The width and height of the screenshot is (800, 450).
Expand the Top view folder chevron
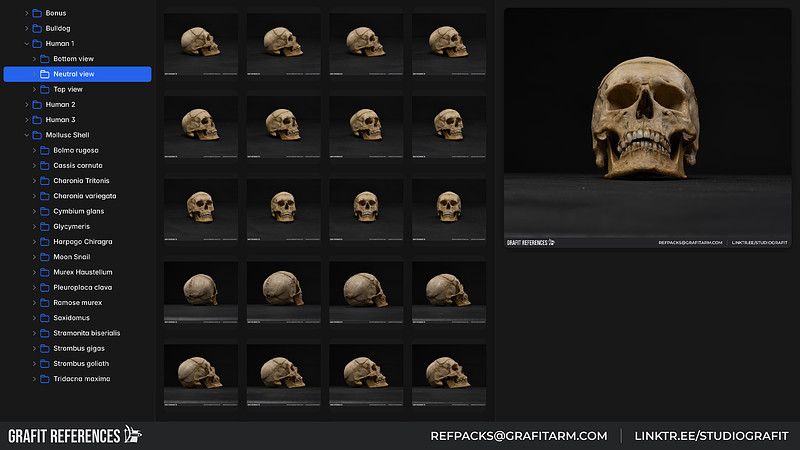34,89
